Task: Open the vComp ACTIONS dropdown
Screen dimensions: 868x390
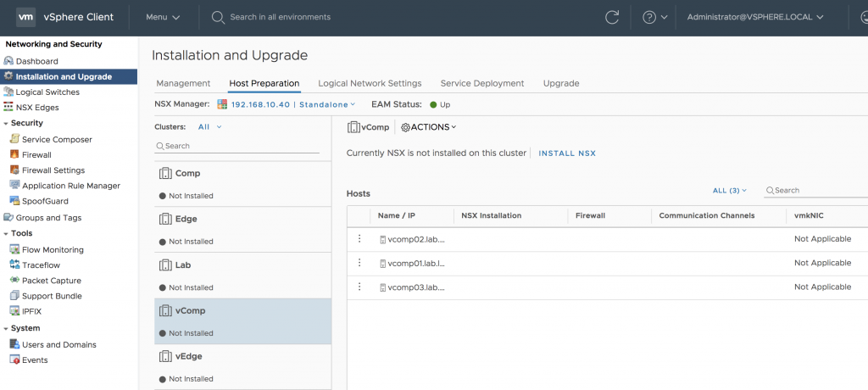Action: pyautogui.click(x=428, y=127)
